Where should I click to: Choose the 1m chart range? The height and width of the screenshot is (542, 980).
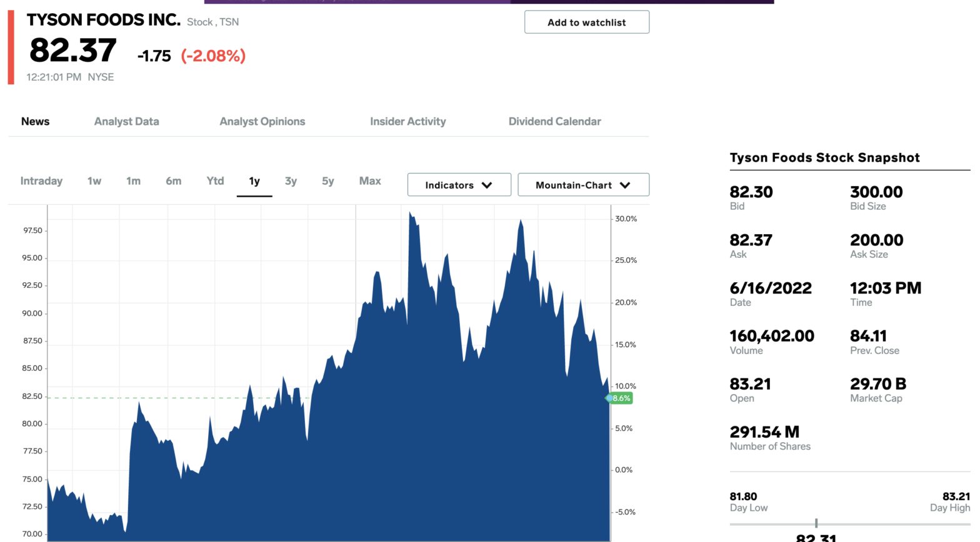[133, 181]
